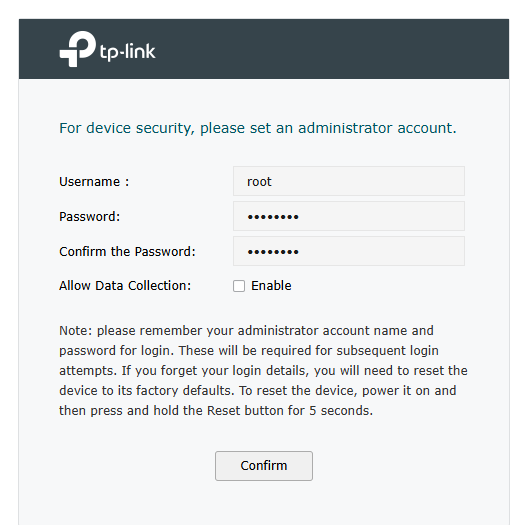Click the Password label
Screen dimensions: 527x525
click(x=89, y=216)
